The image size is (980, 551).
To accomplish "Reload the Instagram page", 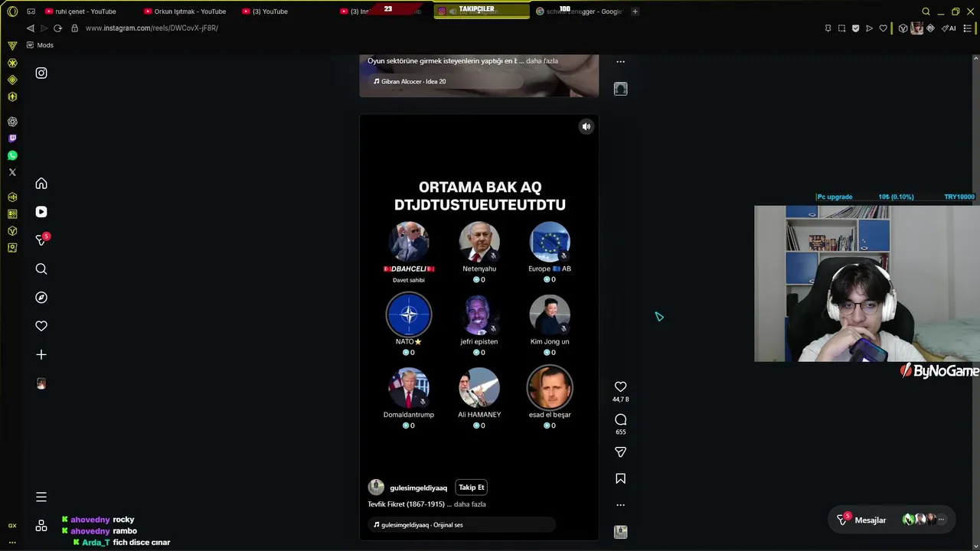I will pos(57,28).
